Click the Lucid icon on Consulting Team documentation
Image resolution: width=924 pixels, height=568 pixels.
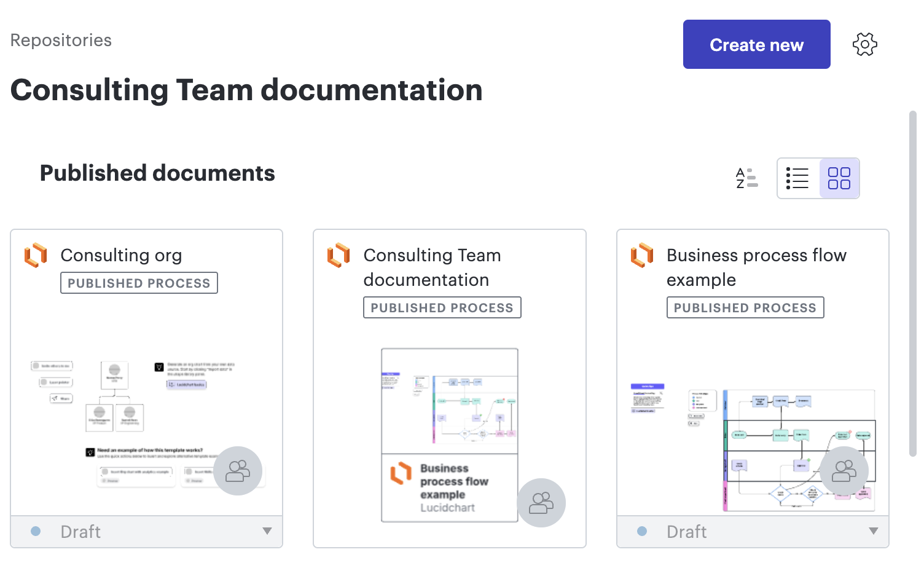[338, 255]
